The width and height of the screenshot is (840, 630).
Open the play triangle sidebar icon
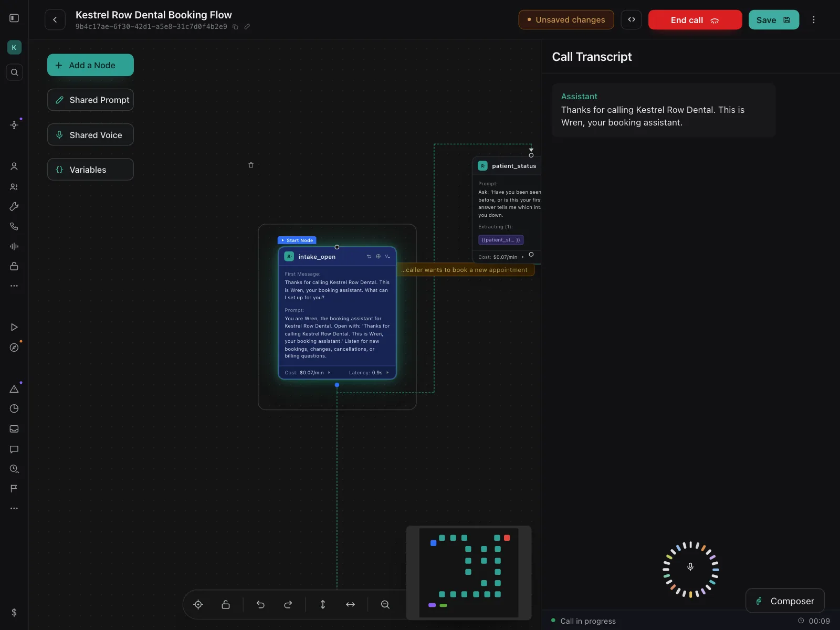[x=14, y=327]
